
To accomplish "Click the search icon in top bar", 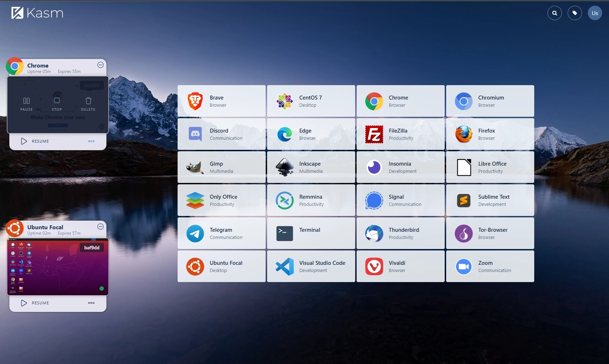I will [x=554, y=13].
